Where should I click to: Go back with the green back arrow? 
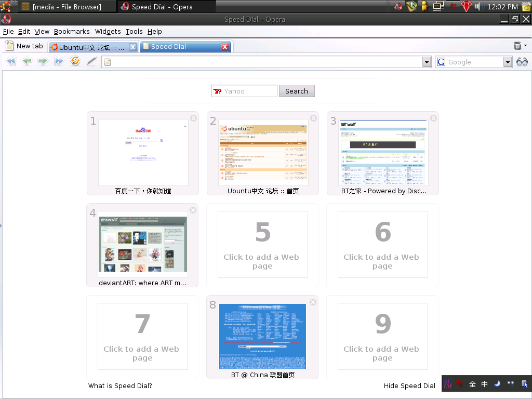click(x=27, y=61)
